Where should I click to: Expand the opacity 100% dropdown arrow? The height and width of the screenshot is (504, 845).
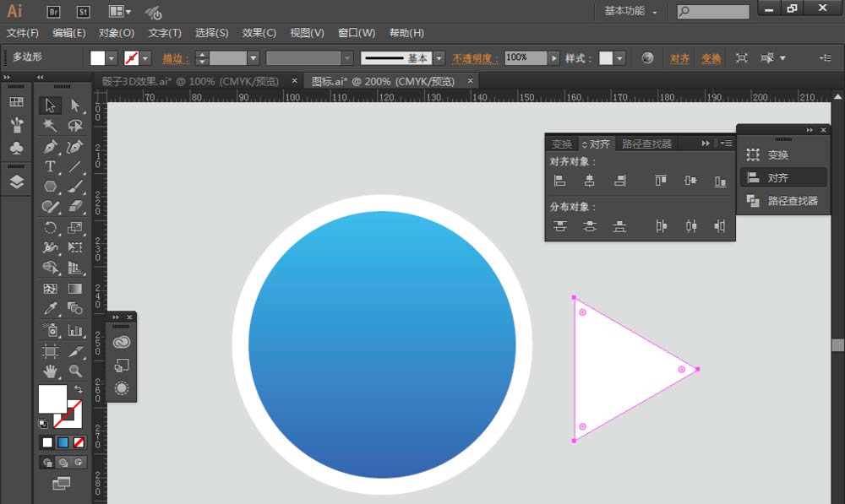click(554, 58)
